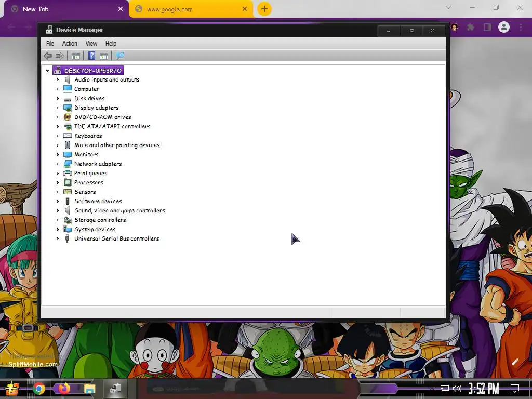This screenshot has width=532, height=399.
Task: Select the Display adapters icon
Action: [x=68, y=108]
